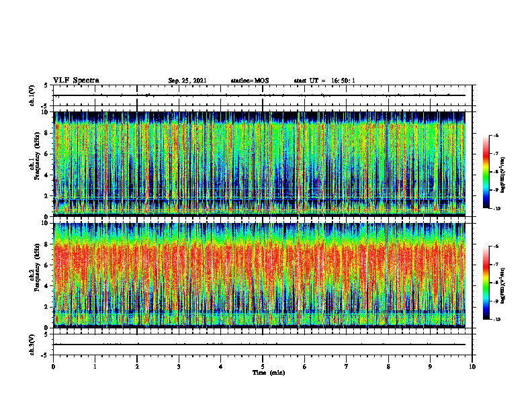This screenshot has width=532, height=411.
Task: Click the time axis tick label "7"
Action: click(x=347, y=367)
